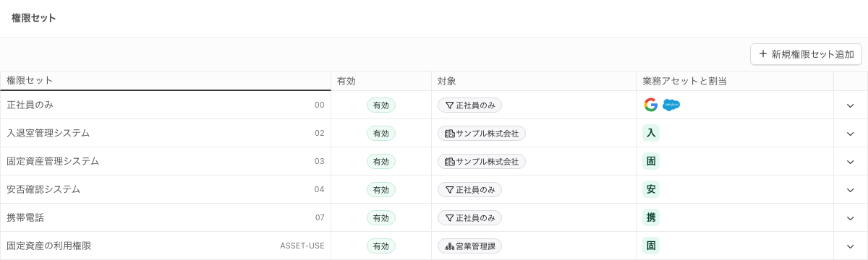Click サンプル株式会社 tag in 固定資産管理システム row
This screenshot has height=260, width=868.
(x=482, y=162)
